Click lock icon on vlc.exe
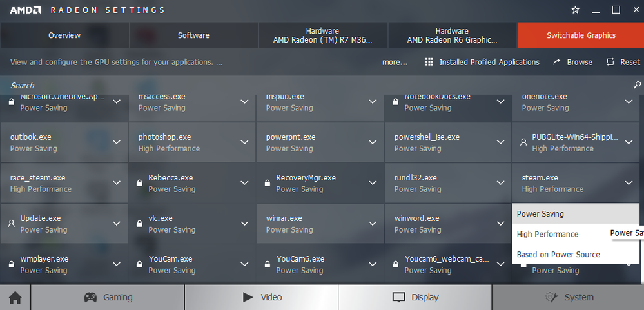The image size is (644, 310). tap(139, 224)
